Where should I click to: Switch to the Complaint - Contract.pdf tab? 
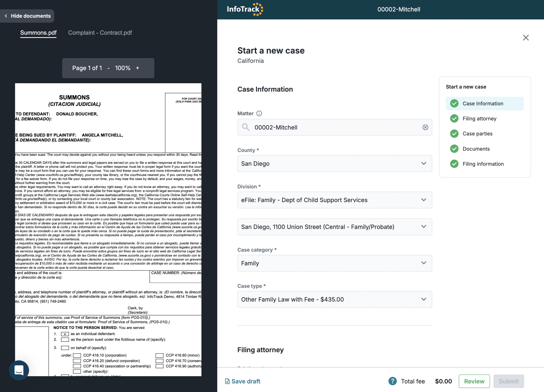(100, 33)
